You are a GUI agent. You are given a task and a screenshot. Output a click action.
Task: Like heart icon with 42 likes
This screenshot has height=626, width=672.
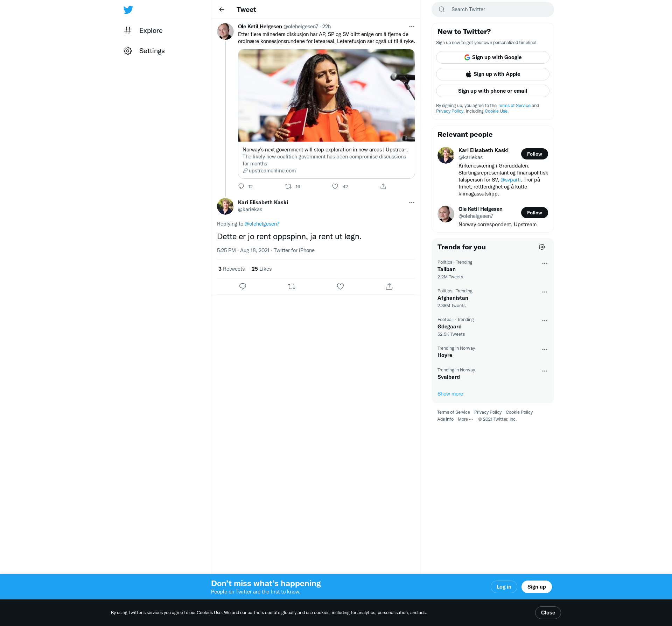coord(335,186)
